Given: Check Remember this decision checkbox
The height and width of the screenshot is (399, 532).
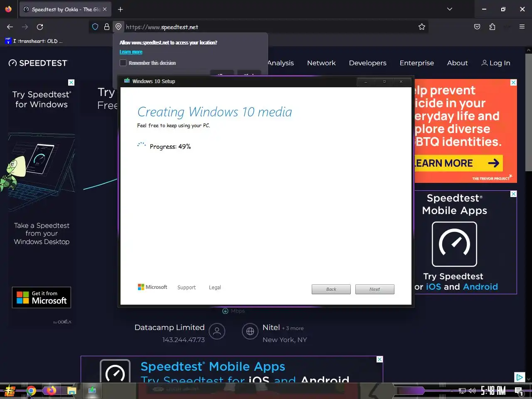Looking at the screenshot, I should click(x=123, y=63).
